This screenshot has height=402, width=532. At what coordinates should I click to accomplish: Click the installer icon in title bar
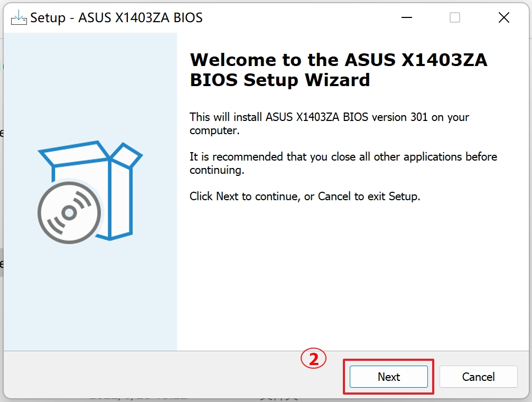point(18,17)
